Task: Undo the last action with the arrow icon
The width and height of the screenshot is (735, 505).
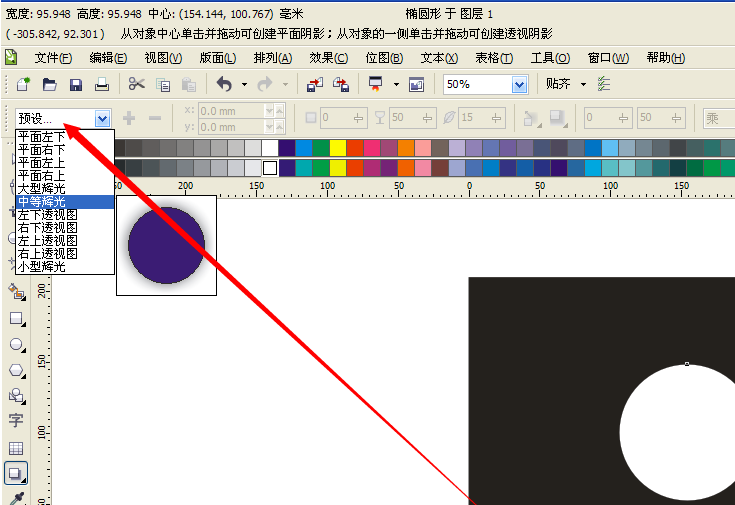Action: 224,84
